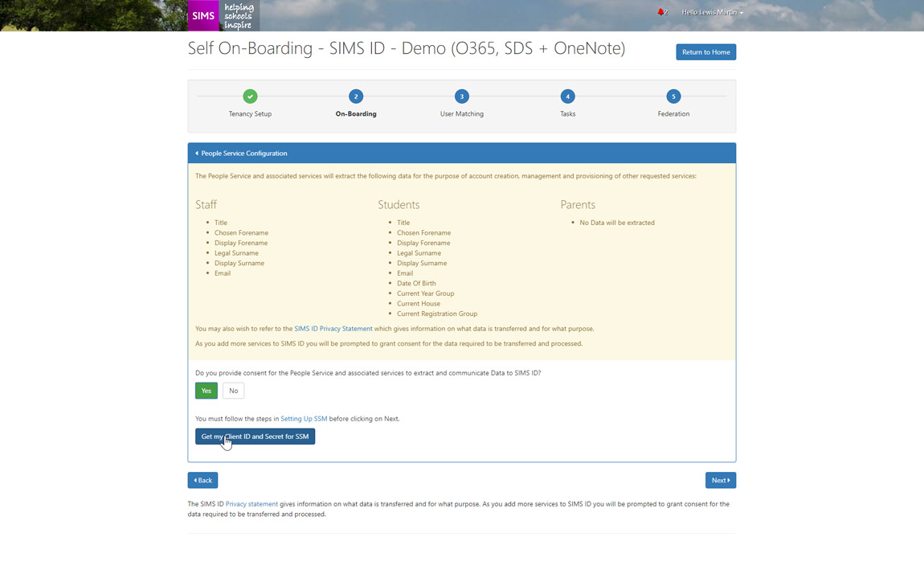Click 'Current House' list item
This screenshot has height=578, width=924.
(x=419, y=304)
